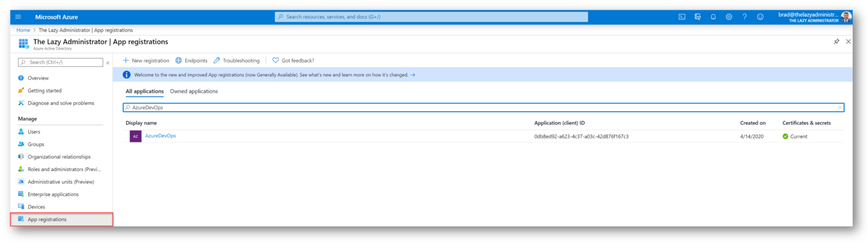This screenshot has height=243, width=868.
Task: Open Roles and administrators
Action: [64, 169]
